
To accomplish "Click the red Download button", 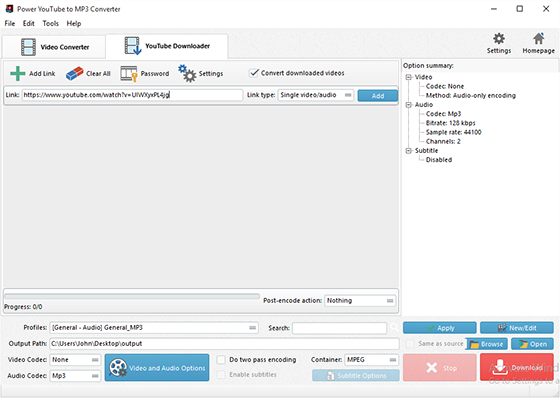I will (517, 367).
